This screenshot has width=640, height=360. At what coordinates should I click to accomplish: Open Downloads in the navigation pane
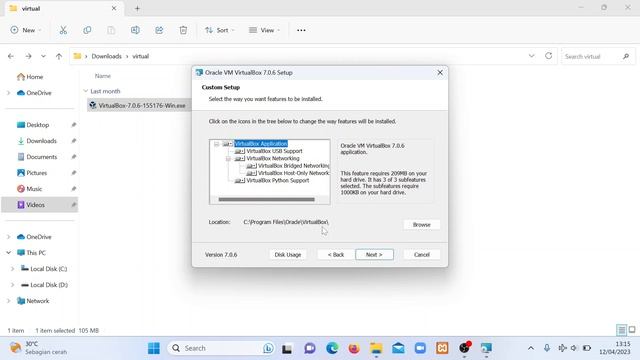pos(40,141)
